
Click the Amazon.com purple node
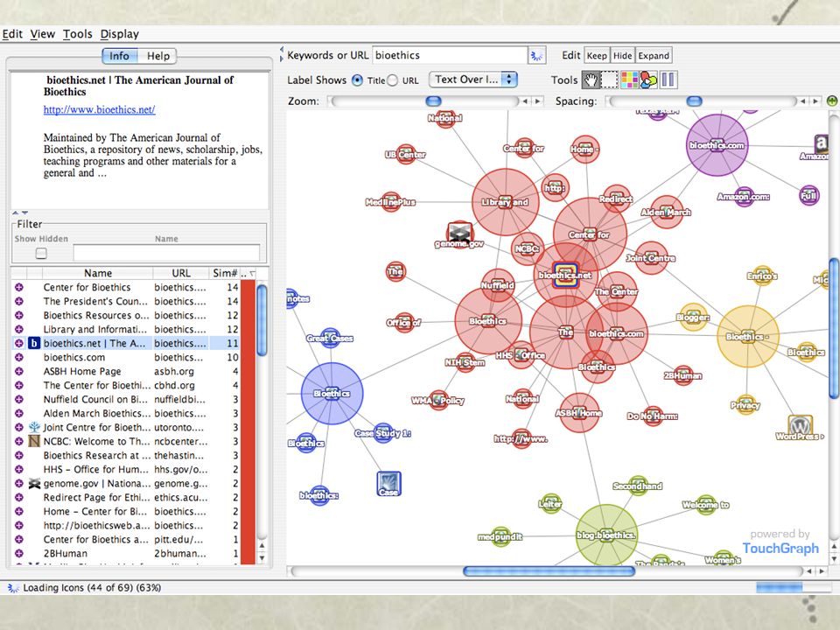[x=744, y=197]
